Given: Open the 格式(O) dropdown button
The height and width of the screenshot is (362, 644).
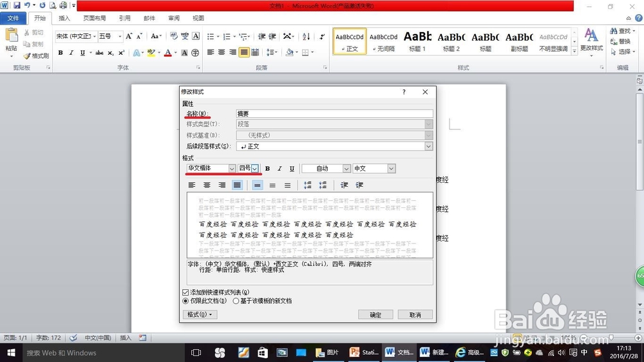Looking at the screenshot, I should 200,315.
